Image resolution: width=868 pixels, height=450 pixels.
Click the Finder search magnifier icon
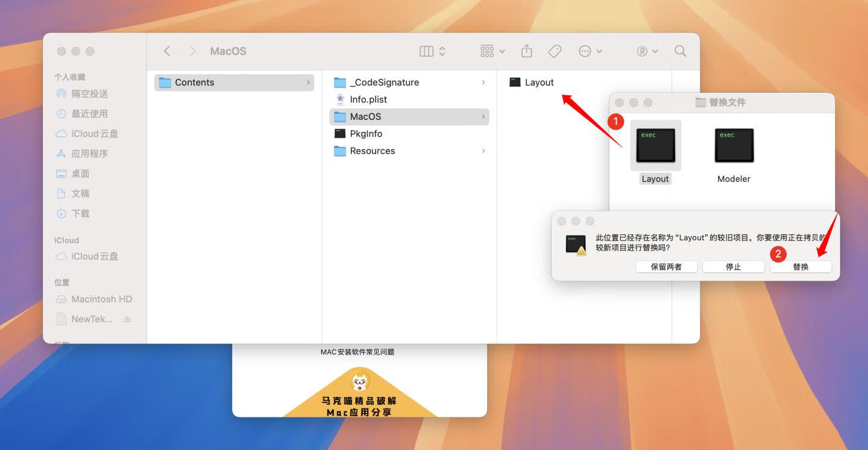click(681, 51)
